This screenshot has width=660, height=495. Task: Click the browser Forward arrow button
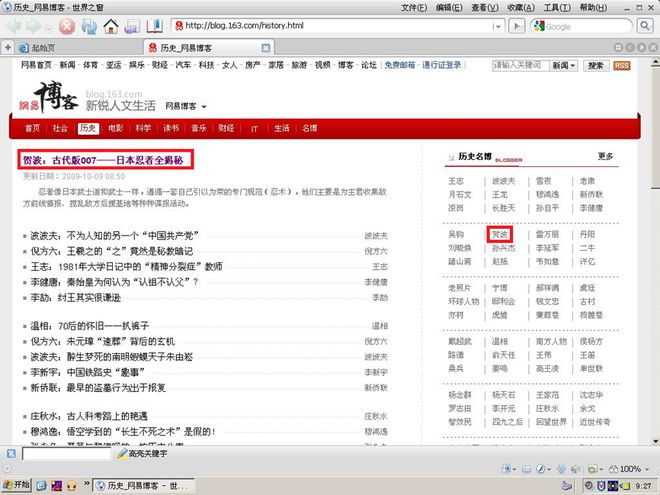point(33,27)
